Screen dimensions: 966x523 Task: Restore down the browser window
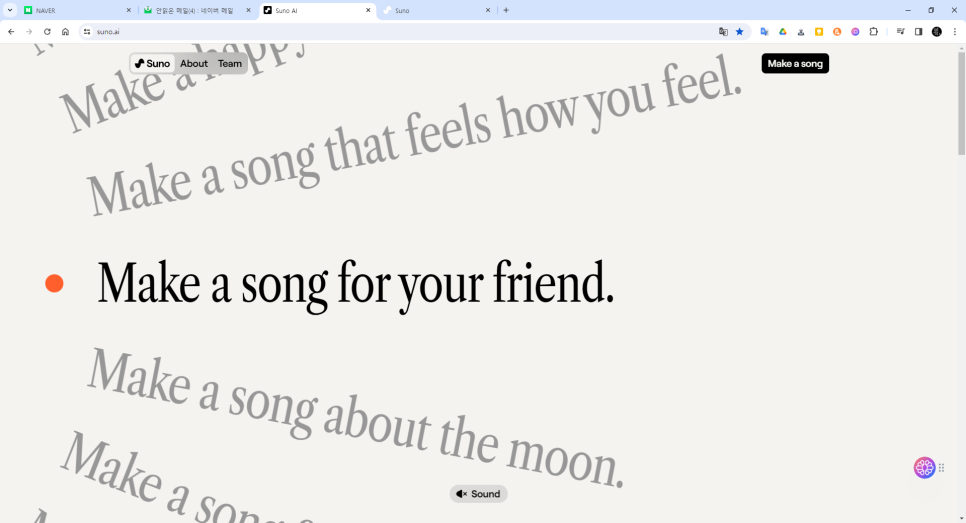pyautogui.click(x=931, y=10)
